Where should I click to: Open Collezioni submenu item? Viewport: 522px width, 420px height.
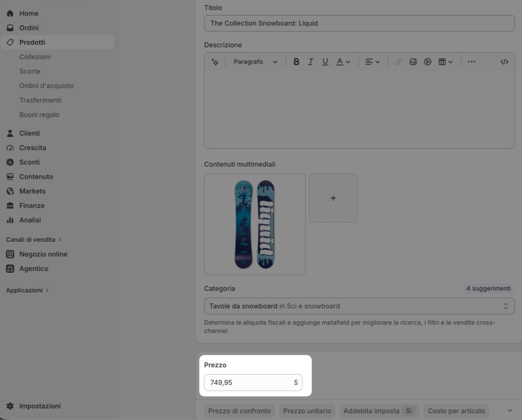pos(35,57)
